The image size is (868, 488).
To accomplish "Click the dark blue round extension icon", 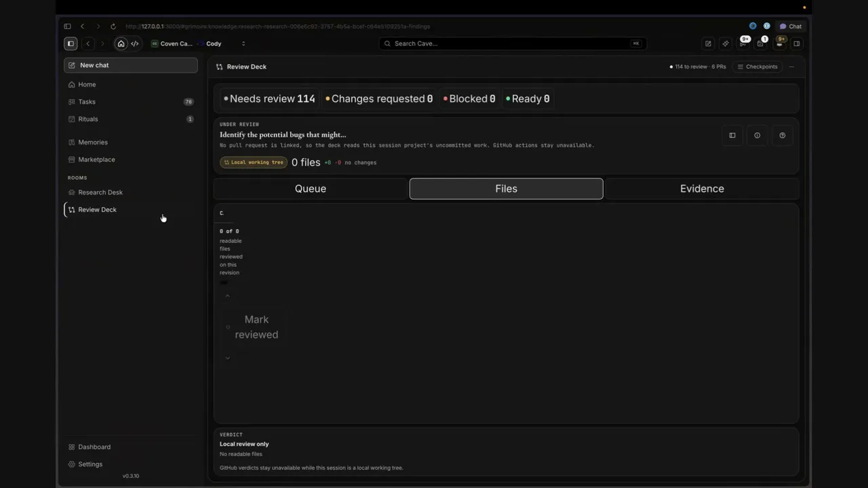I will tap(753, 26).
